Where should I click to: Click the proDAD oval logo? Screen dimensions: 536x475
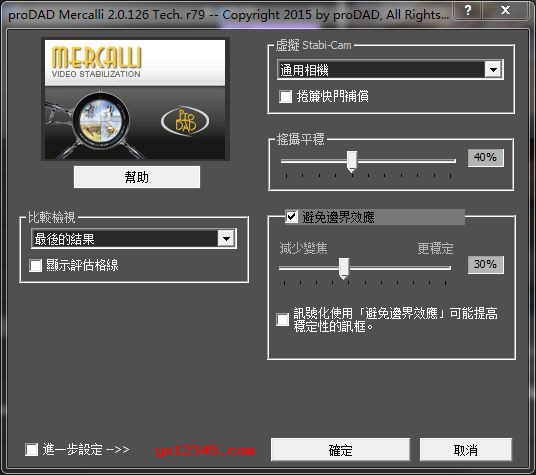pos(185,121)
